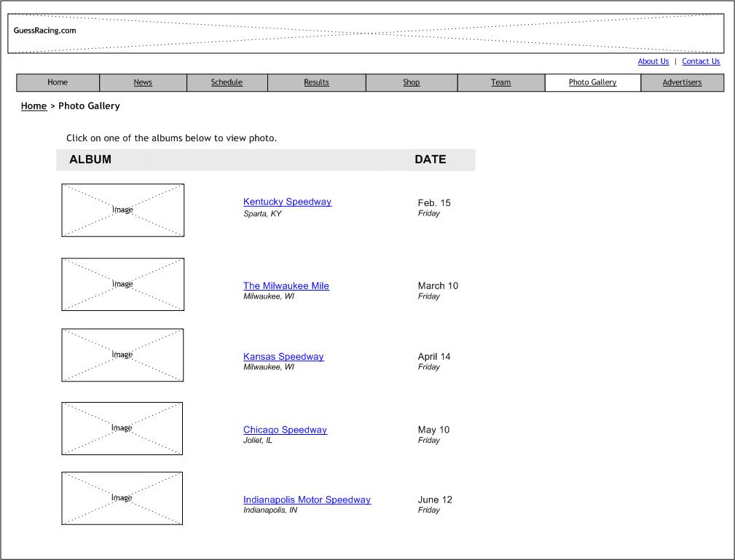The image size is (735, 560).
Task: Click the Milwaukee Mile album thumbnail image
Action: (x=122, y=284)
